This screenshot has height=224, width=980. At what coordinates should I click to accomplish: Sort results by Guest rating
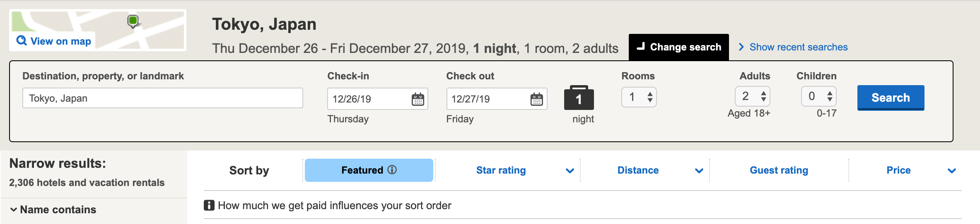click(779, 170)
